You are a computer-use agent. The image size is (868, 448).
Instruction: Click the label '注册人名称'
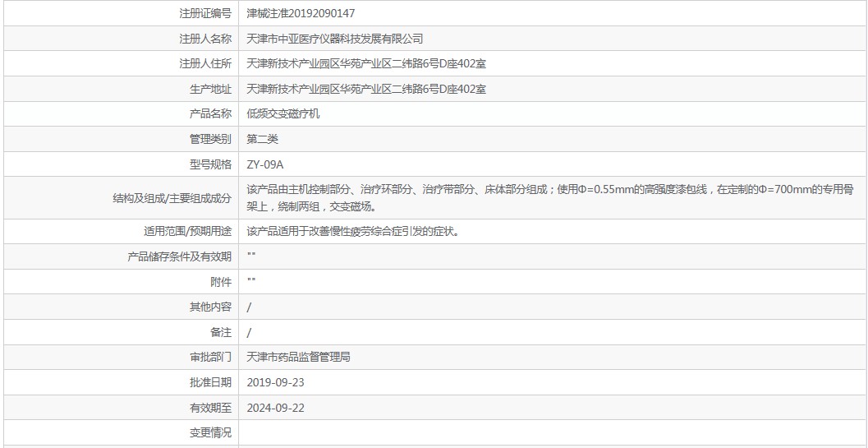tap(205, 39)
